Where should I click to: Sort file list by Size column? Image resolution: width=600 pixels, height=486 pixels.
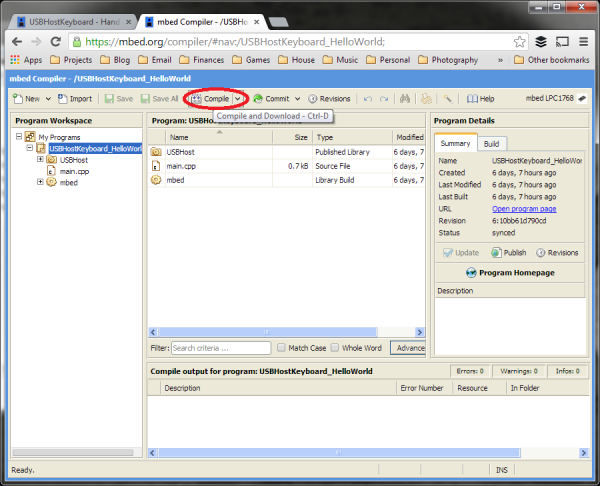point(293,137)
